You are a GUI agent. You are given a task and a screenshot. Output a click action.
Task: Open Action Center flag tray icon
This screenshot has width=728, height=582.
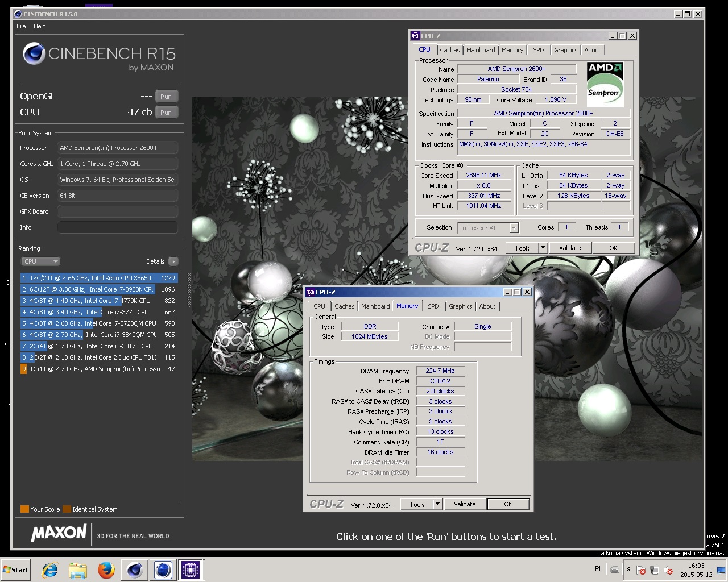(641, 570)
